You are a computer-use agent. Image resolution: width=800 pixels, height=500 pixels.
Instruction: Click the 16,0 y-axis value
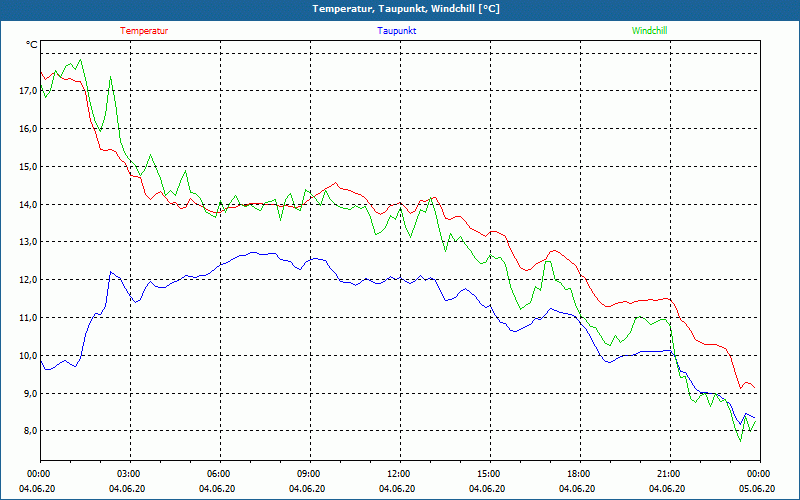coord(29,129)
